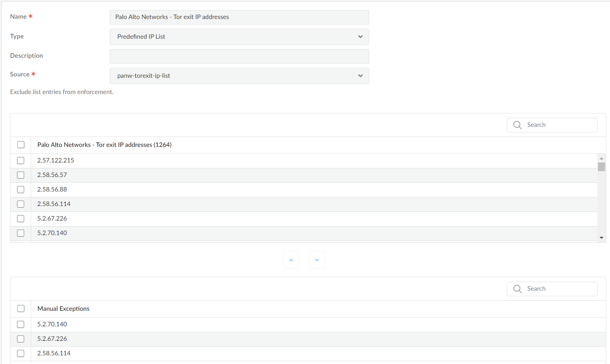This screenshot has width=610, height=364.
Task: Click the Name input field
Action: click(x=239, y=17)
